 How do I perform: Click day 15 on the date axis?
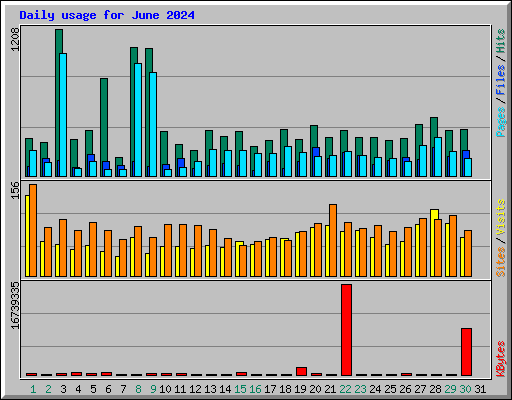[240, 389]
